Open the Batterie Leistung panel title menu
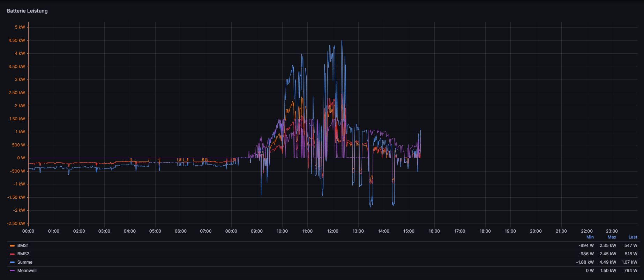 pyautogui.click(x=27, y=11)
